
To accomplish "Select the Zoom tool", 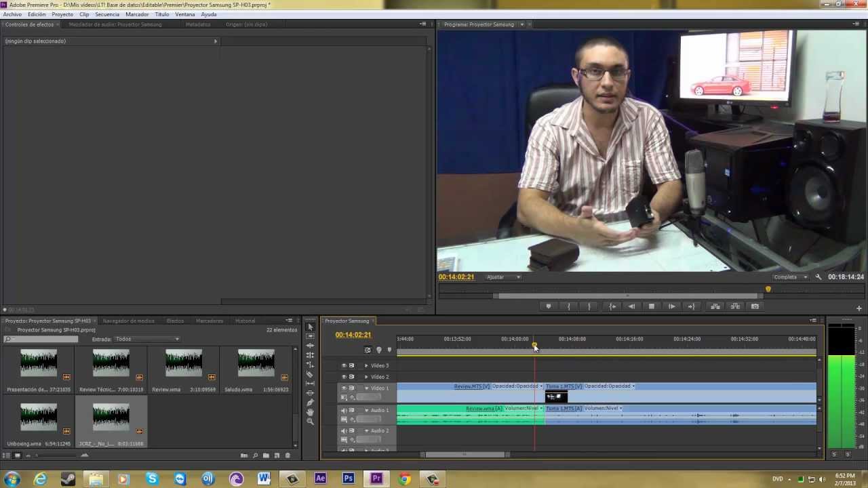I will click(310, 422).
